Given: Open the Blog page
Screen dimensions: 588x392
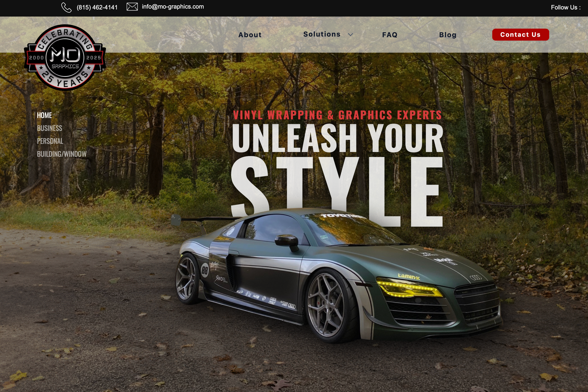Looking at the screenshot, I should point(448,35).
